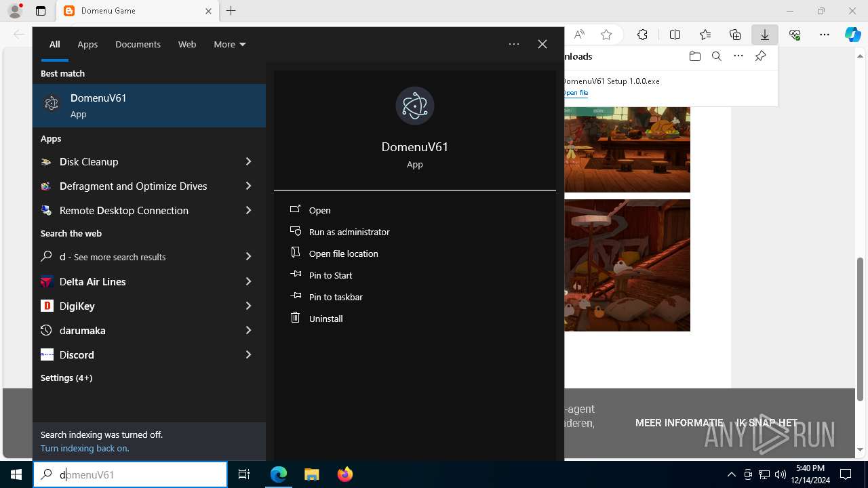The width and height of the screenshot is (868, 488).
Task: Open Edge Collections icon
Action: (x=735, y=35)
